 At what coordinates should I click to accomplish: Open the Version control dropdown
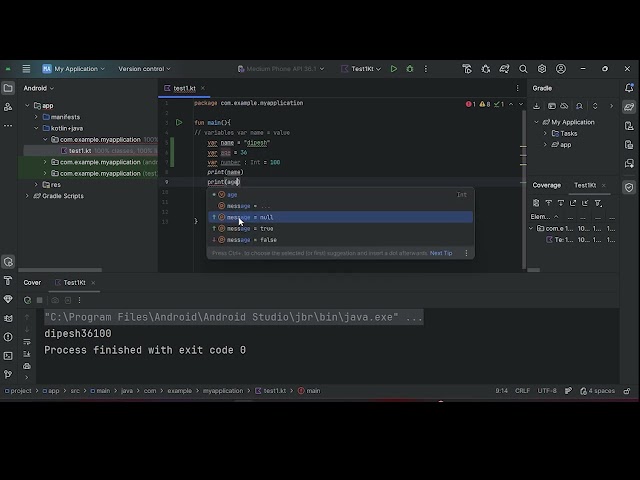pyautogui.click(x=144, y=69)
